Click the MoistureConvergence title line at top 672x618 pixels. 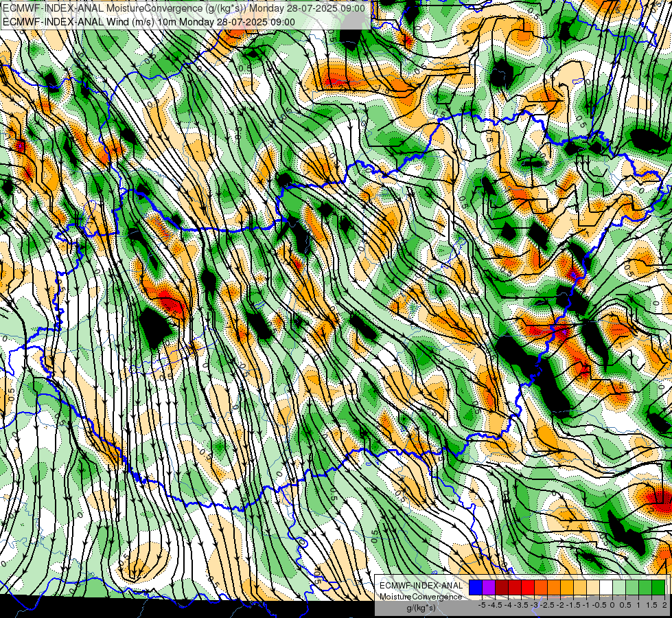(x=184, y=8)
